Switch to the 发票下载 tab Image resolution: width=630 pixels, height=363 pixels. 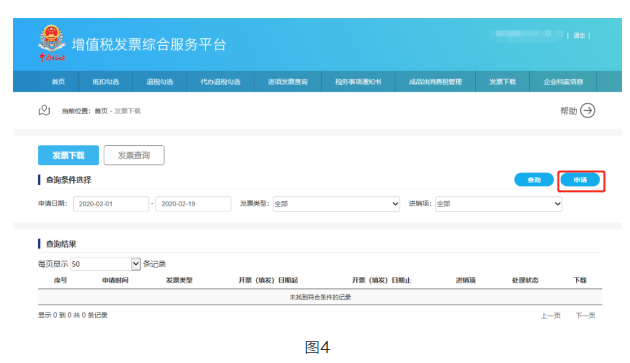coord(68,155)
